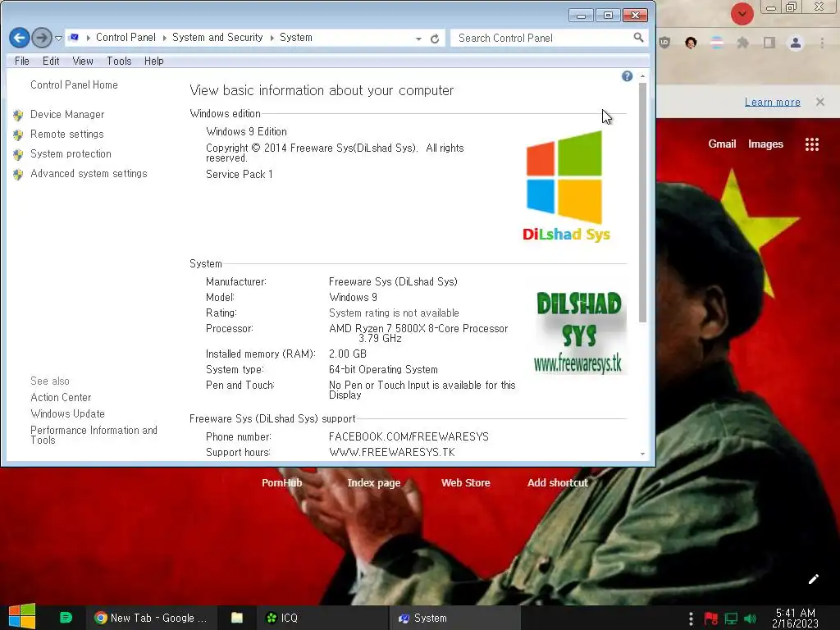The width and height of the screenshot is (840, 630).
Task: Open File Explorer folder on taskbar
Action: (237, 618)
